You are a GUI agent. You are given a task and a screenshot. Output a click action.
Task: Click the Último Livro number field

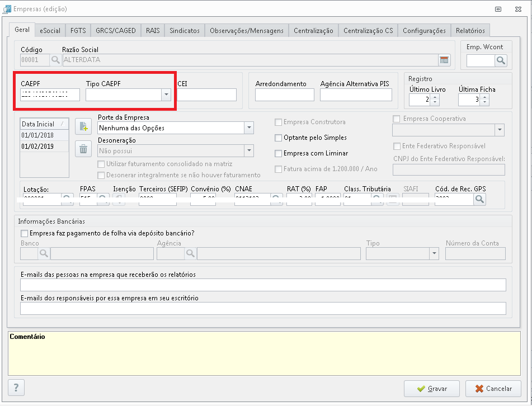tap(420, 100)
